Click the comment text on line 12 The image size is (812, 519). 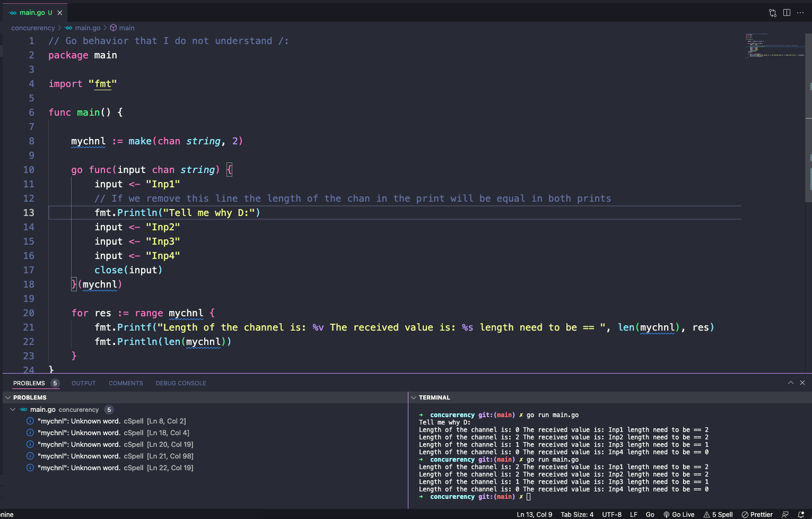click(353, 198)
